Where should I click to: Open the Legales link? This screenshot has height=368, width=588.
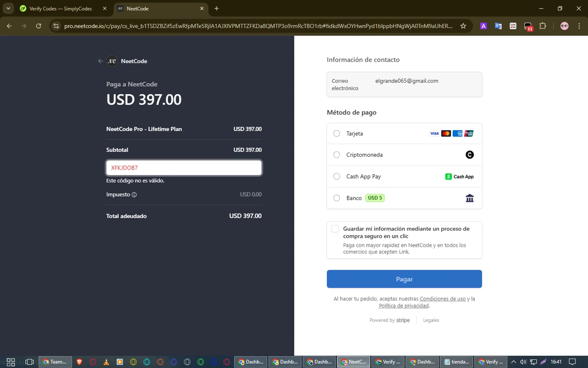(x=431, y=320)
